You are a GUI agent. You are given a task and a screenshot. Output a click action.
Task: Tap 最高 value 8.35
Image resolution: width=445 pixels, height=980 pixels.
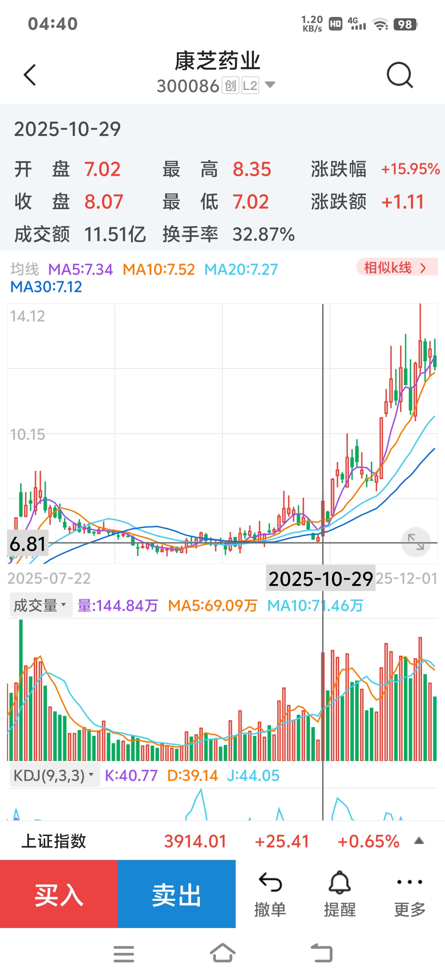[252, 169]
